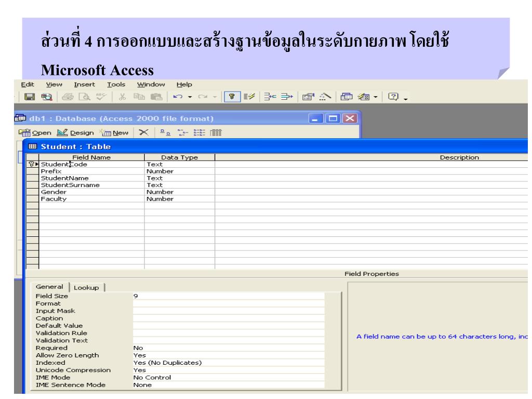Switch db1 window to Small Icons view
Screen dimensions: 532x399
tap(183, 132)
